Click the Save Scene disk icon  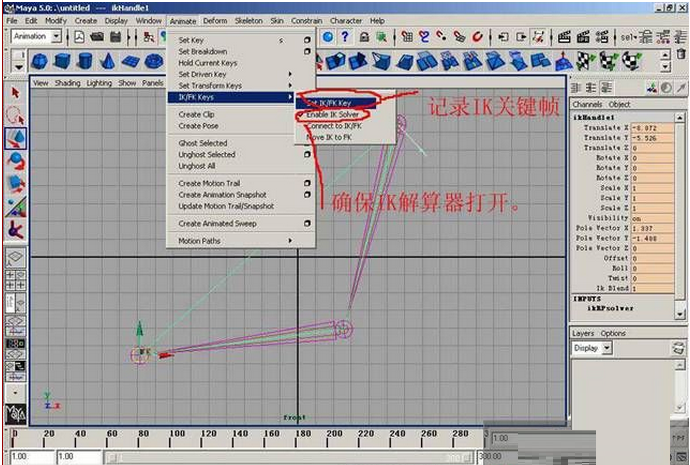pos(115,37)
